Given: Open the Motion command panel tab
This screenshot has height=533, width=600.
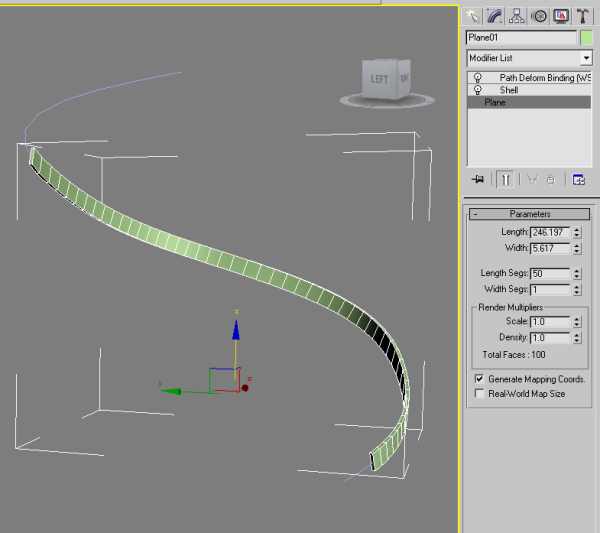Looking at the screenshot, I should click(539, 16).
